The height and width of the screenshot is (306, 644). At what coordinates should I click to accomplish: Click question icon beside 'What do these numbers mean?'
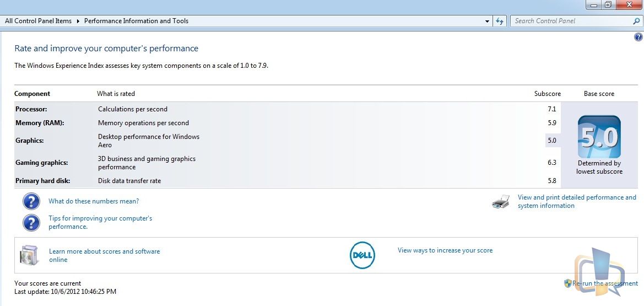(31, 202)
